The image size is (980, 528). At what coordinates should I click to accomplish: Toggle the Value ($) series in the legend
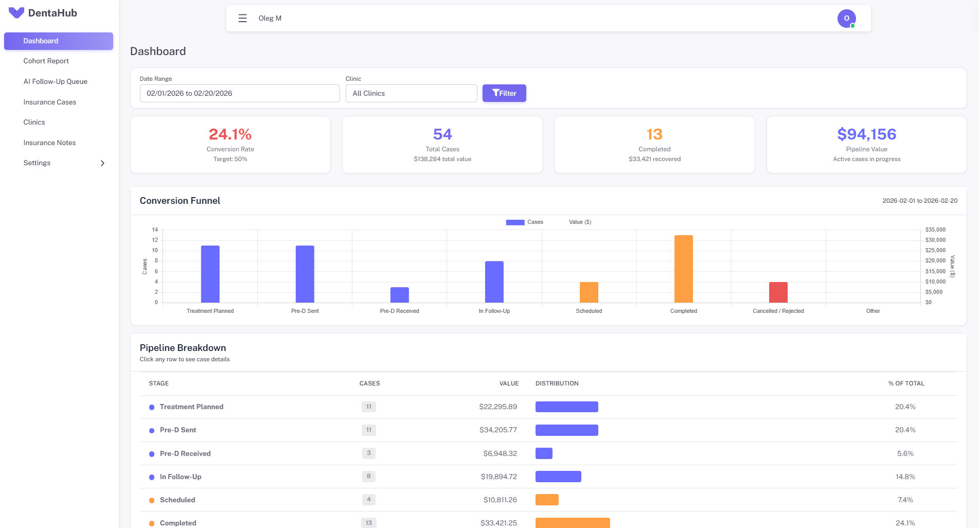579,222
